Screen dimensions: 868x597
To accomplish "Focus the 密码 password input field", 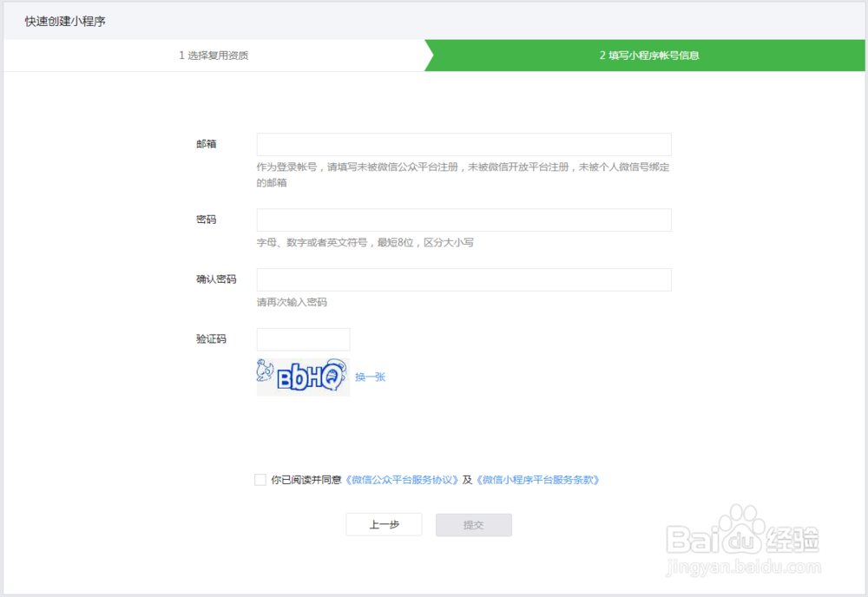I will coord(464,220).
